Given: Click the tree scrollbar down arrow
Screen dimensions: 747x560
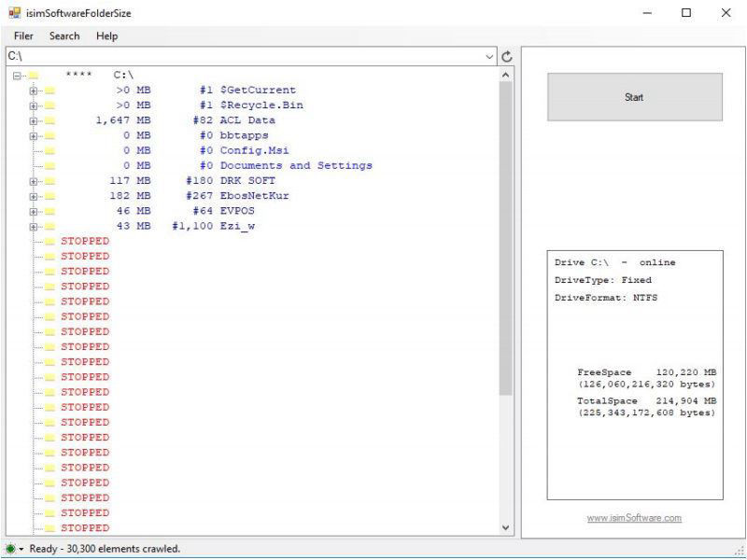Looking at the screenshot, I should click(x=506, y=527).
